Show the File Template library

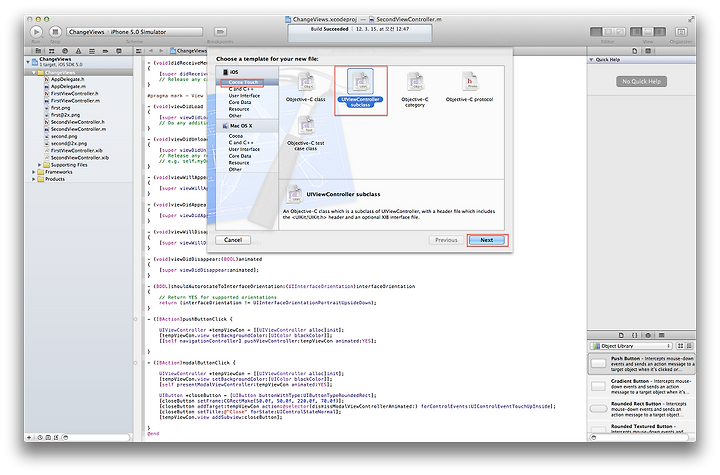[x=621, y=335]
